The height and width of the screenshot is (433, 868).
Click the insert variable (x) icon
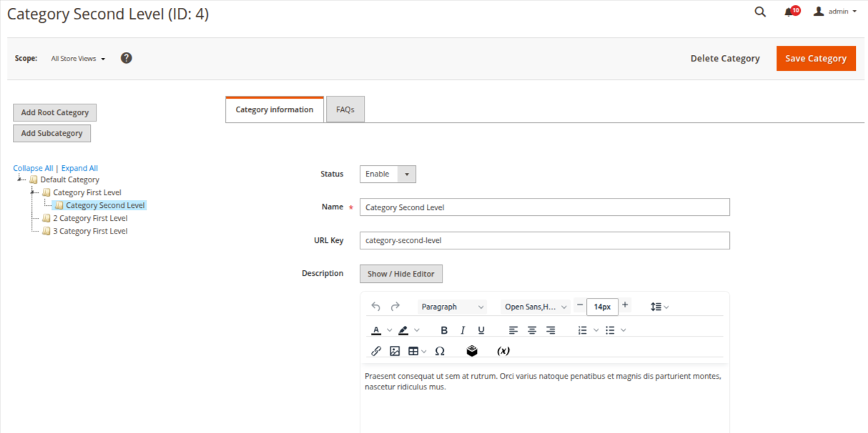click(x=503, y=351)
